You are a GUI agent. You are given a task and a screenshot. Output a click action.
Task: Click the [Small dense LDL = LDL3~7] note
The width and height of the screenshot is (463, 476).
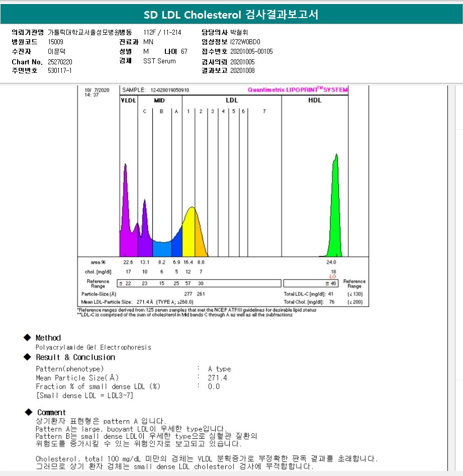click(x=84, y=396)
